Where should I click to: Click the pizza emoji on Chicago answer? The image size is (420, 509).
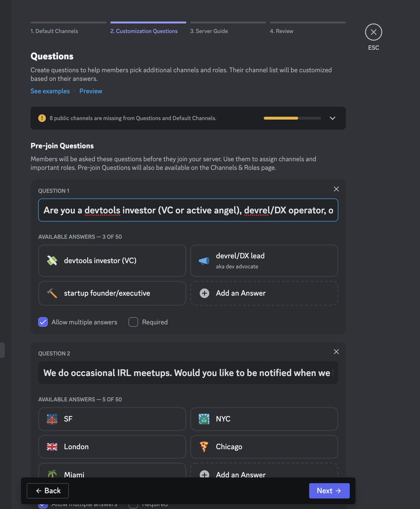click(x=204, y=447)
